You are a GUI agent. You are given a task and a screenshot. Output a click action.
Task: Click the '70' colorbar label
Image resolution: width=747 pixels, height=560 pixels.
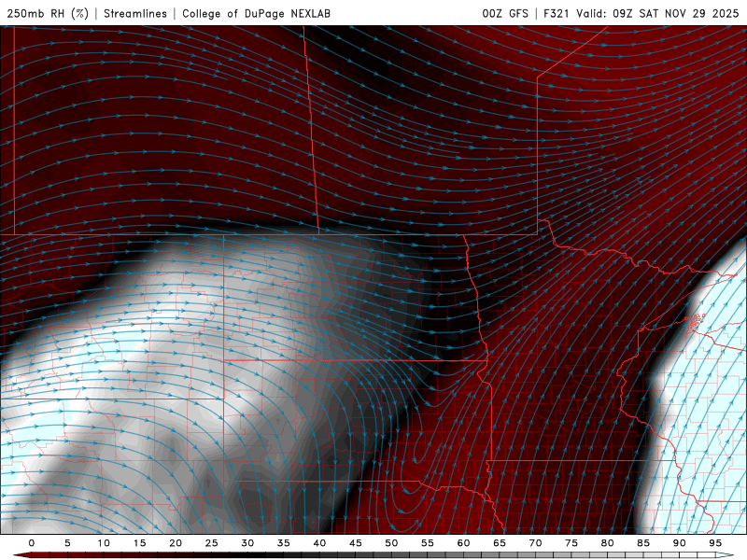[535, 543]
